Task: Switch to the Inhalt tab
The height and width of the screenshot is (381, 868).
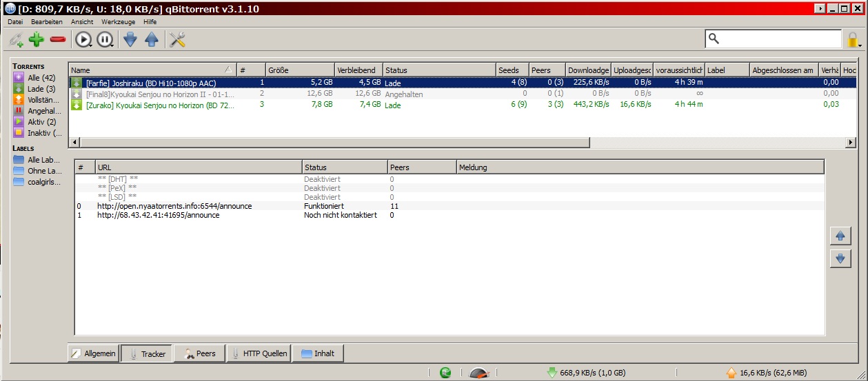Action: (x=318, y=353)
